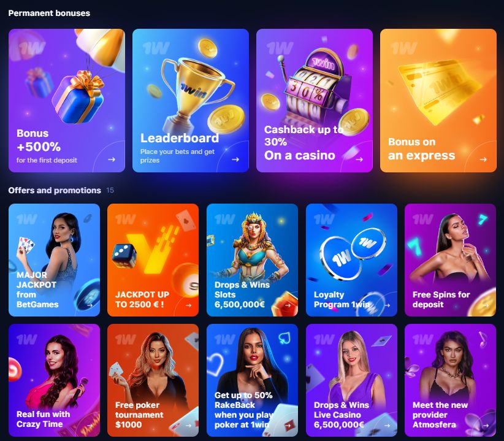The image size is (504, 441).
Task: Click arrow on Cashback up to 30% card
Action: click(359, 159)
